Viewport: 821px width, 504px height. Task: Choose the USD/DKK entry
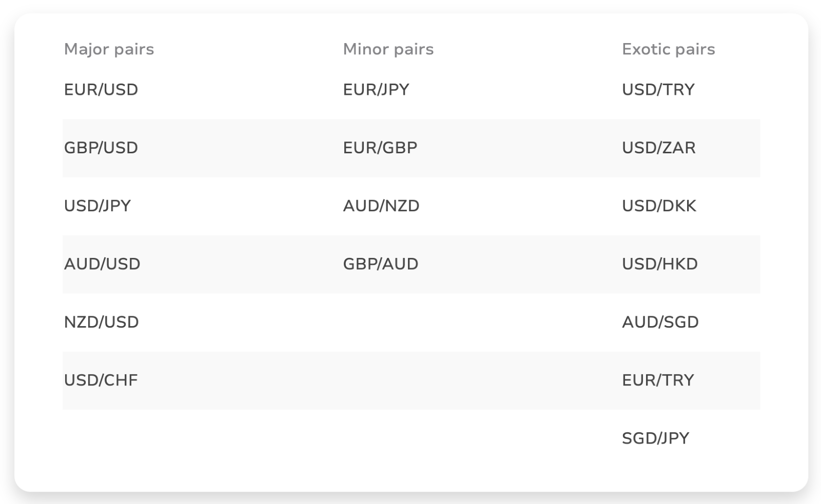(x=659, y=206)
